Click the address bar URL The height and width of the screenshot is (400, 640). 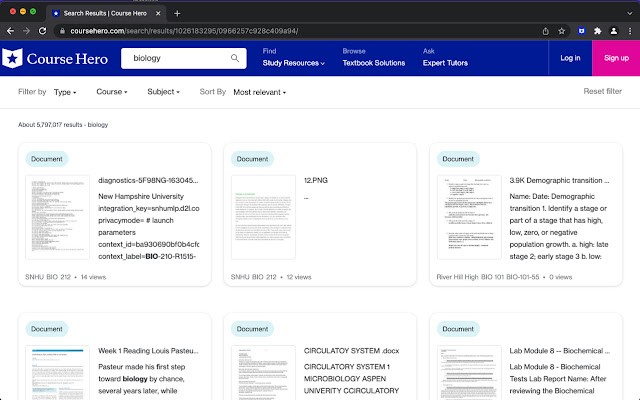(184, 31)
